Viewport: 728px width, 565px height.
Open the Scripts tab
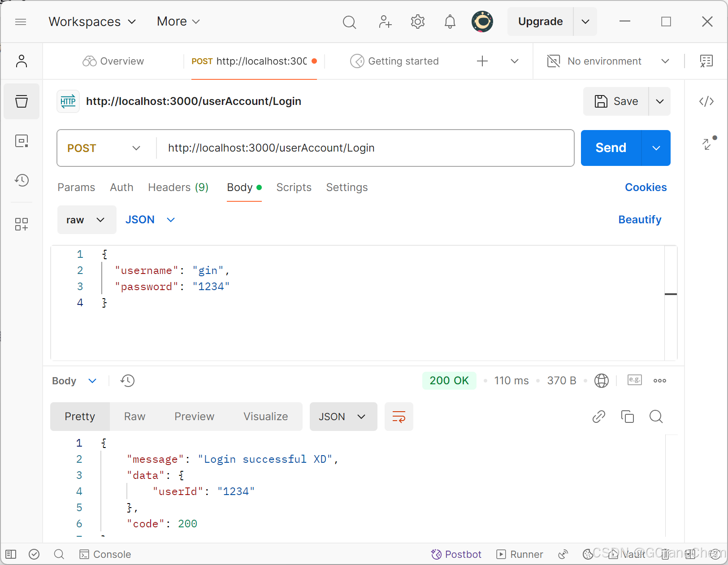click(x=294, y=187)
